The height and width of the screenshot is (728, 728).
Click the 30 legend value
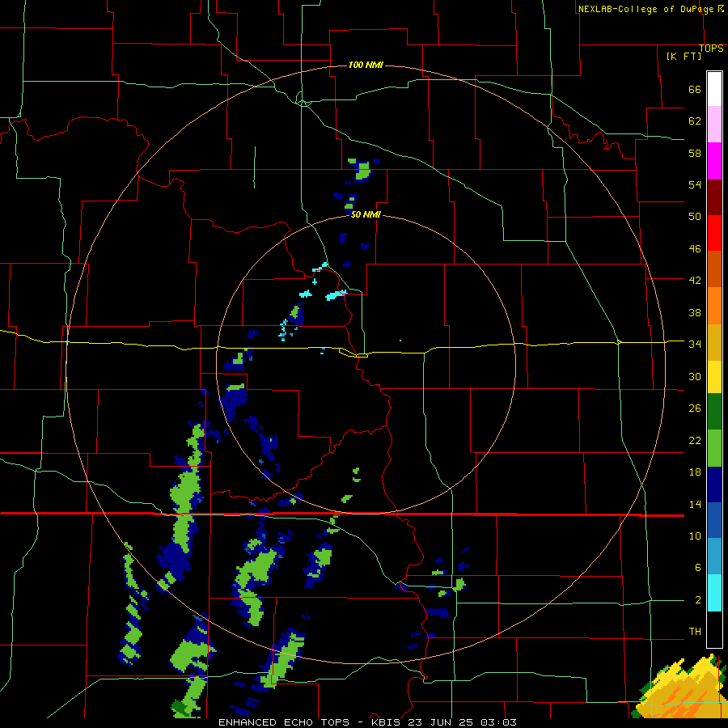point(695,376)
